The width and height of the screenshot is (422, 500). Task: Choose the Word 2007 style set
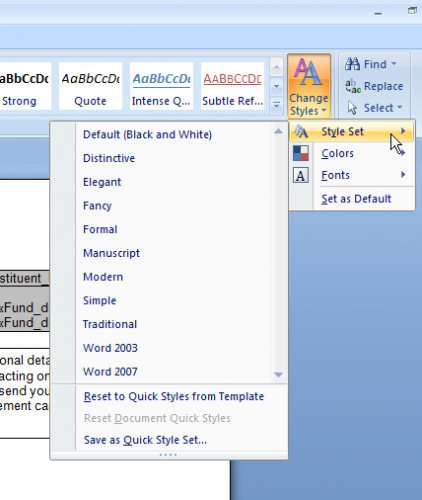[110, 372]
